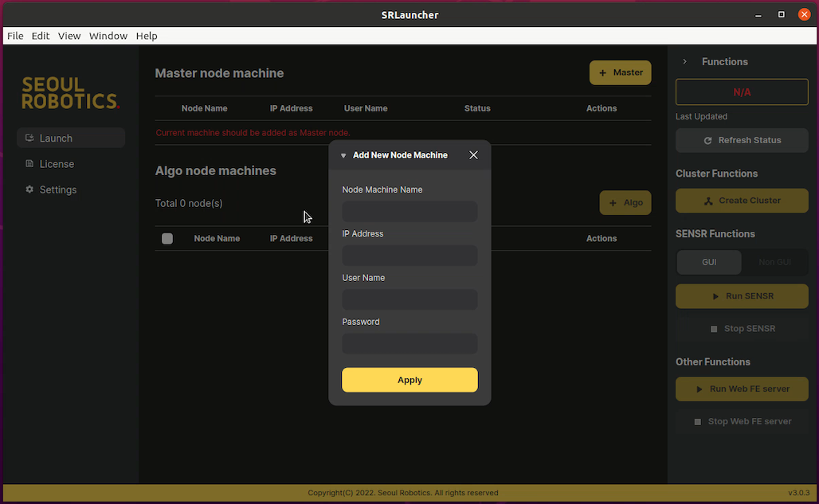Close the Add New Node Machine dialog
819x504 pixels.
[473, 155]
